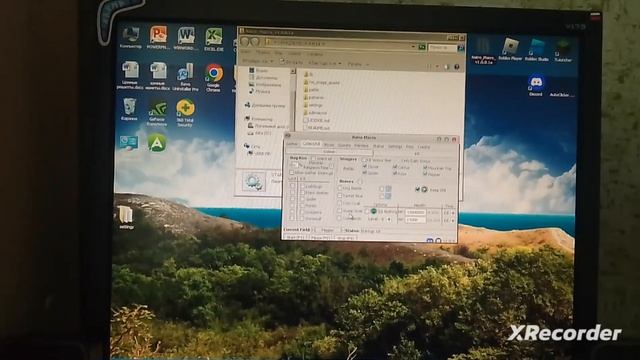
Task: Expand Explorer's address bar dropdown arrow
Action: 413,47
